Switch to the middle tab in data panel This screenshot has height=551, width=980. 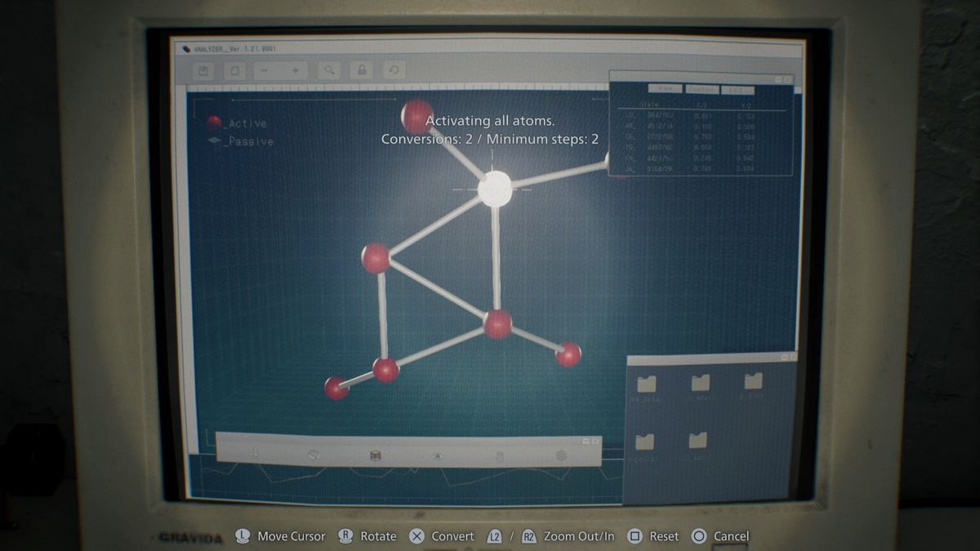[x=701, y=89]
